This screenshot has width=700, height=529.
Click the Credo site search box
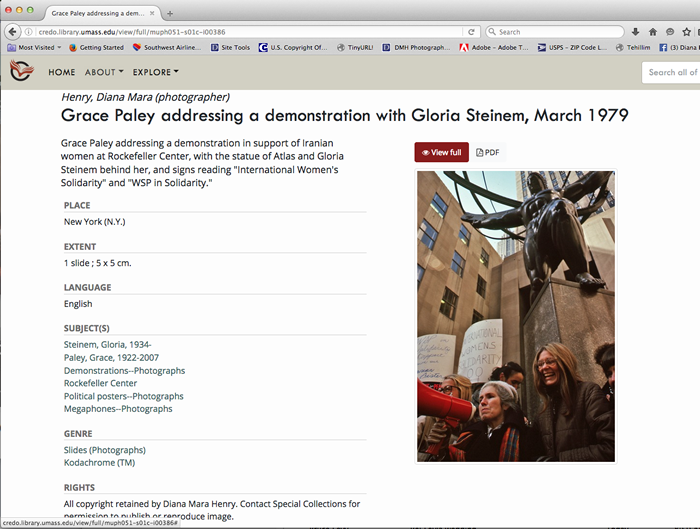670,72
